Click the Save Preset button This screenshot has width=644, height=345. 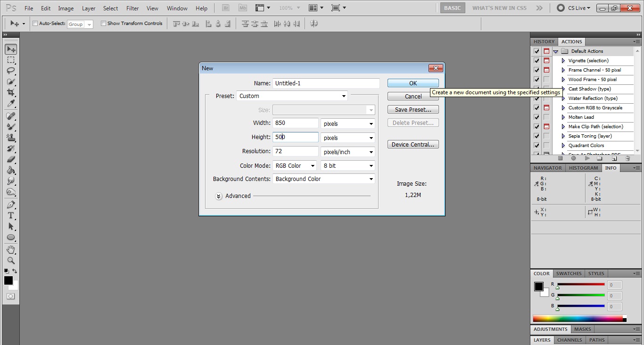[413, 110]
